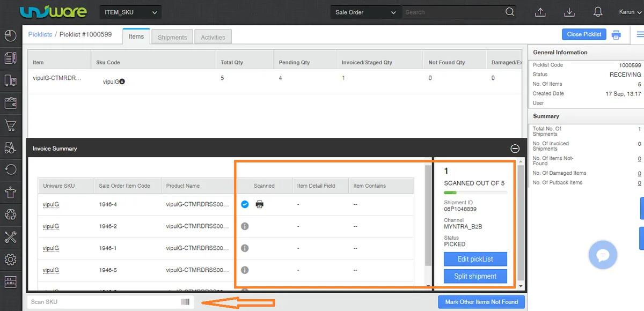Click the shopping cart sidebar icon
Screen dimensions: 644x311
[x=10, y=125]
